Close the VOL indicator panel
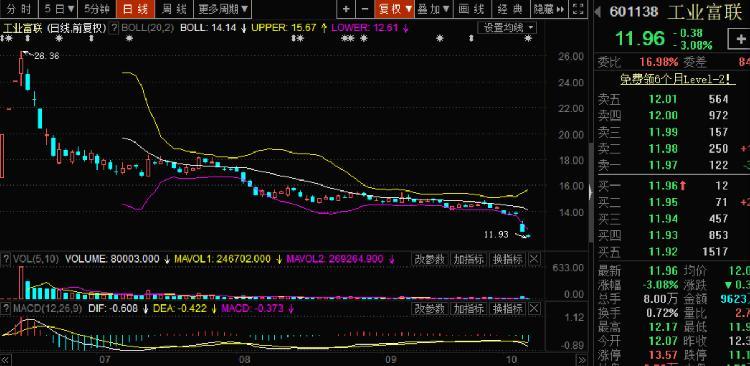750x366 pixels. [535, 259]
